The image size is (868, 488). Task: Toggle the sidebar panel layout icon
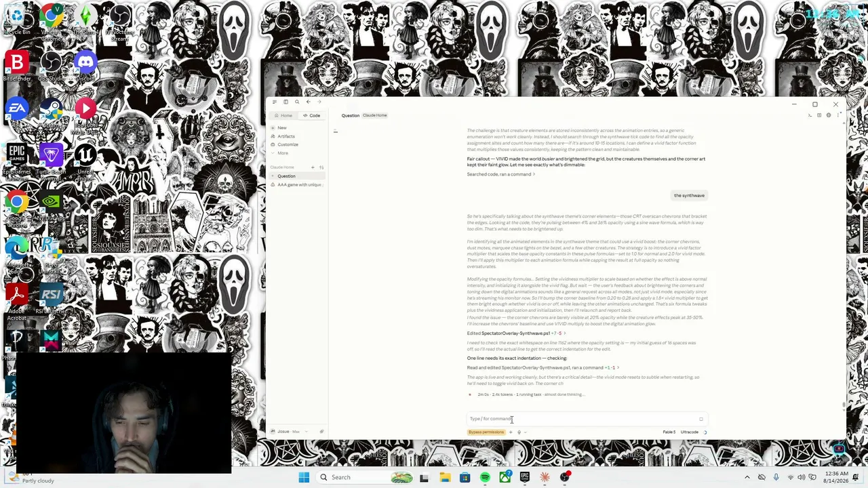click(285, 102)
